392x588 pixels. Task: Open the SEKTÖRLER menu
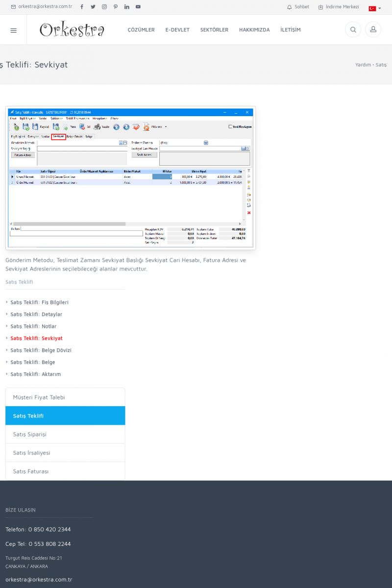[214, 30]
